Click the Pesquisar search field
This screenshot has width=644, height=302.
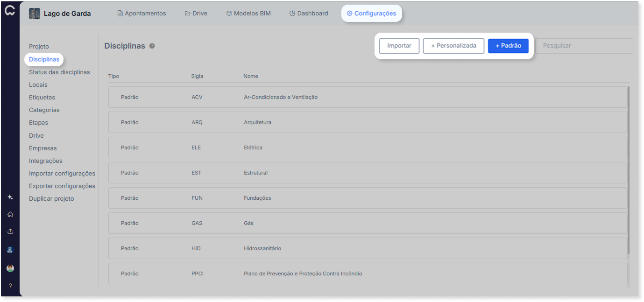click(x=584, y=46)
